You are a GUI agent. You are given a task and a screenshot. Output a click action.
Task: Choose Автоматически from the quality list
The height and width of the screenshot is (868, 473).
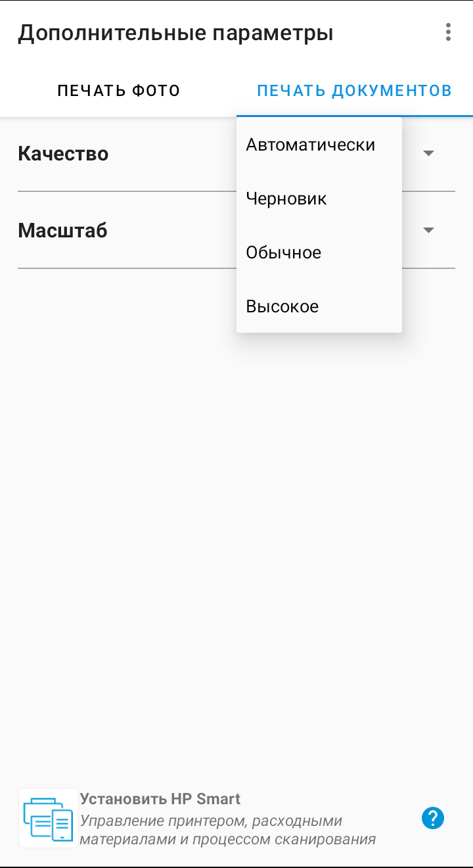311,145
